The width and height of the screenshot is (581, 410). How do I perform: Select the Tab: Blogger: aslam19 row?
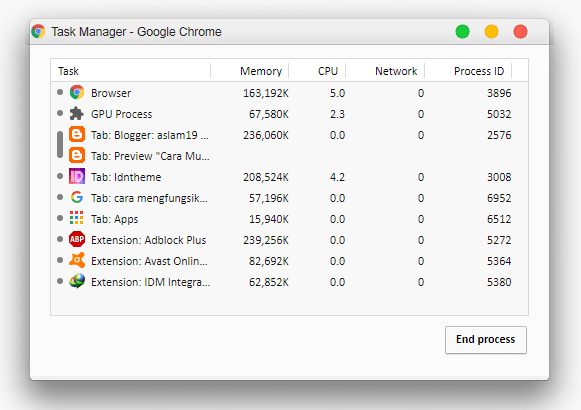coord(289,135)
